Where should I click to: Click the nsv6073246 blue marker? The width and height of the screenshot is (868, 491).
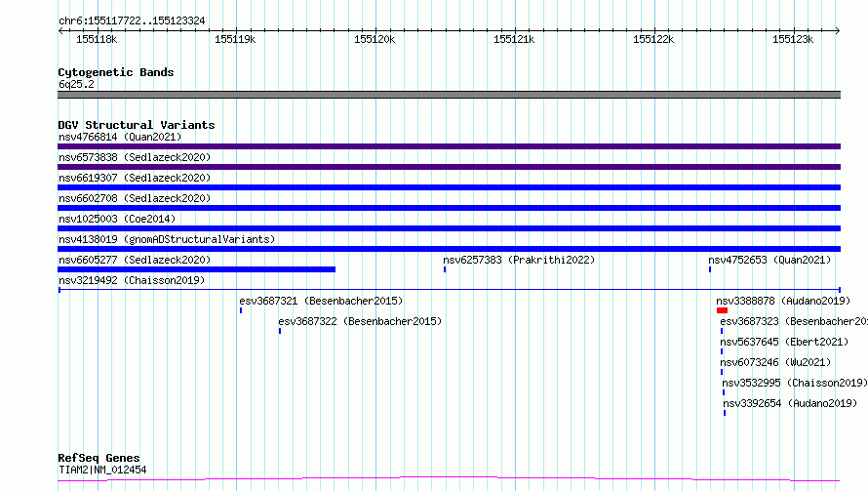(x=722, y=372)
